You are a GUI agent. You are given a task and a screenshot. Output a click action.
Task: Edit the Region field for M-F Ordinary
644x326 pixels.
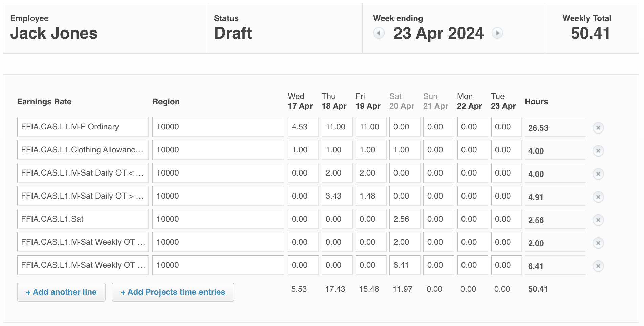pos(218,127)
